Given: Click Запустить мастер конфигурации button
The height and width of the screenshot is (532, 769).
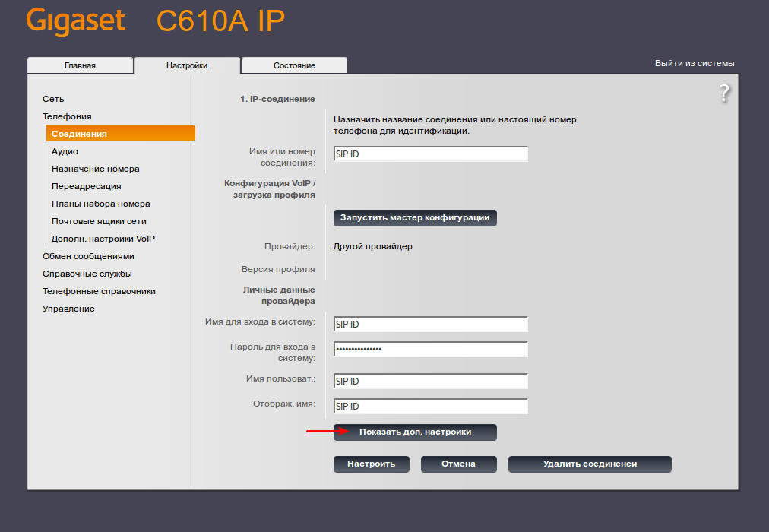Looking at the screenshot, I should 415,217.
